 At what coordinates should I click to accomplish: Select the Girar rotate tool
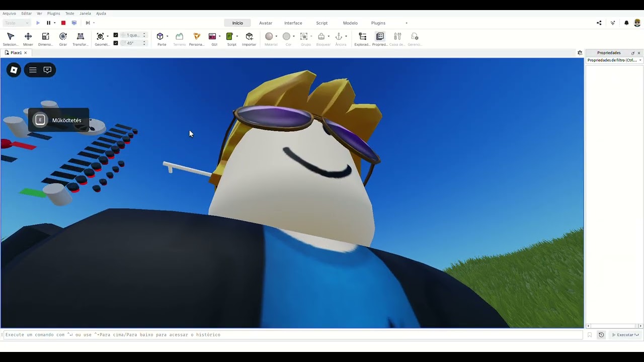(63, 39)
